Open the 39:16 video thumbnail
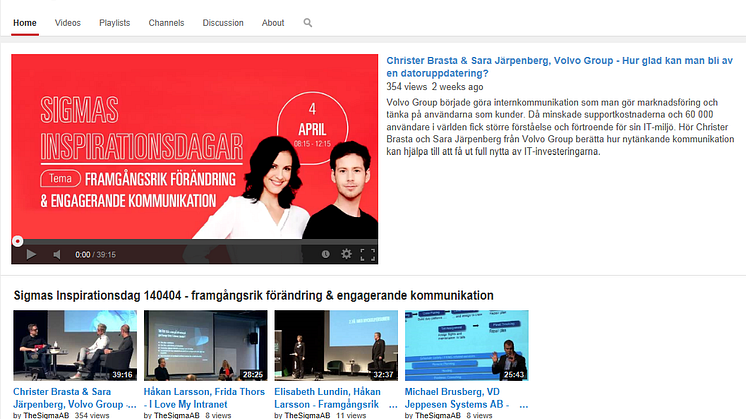Viewport: 746px width, 419px height. point(75,346)
